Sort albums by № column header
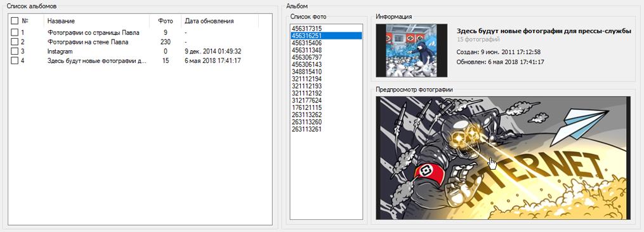The width and height of the screenshot is (644, 232). [25, 21]
